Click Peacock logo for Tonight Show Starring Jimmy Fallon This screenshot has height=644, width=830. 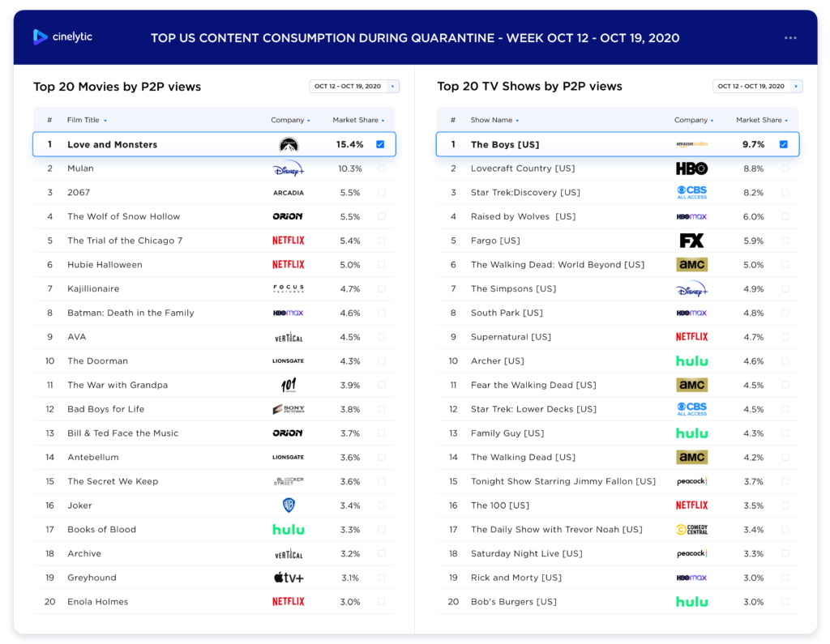692,481
